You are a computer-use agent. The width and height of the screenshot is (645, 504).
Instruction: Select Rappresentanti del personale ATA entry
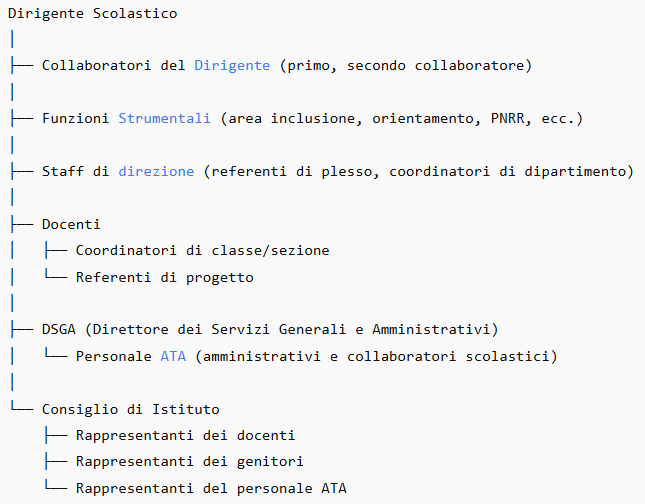210,488
